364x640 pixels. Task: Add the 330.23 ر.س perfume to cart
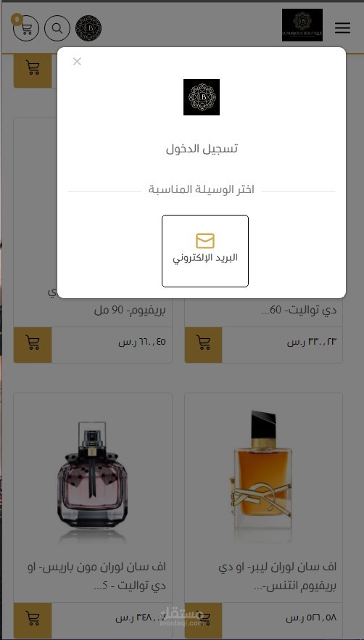click(203, 345)
